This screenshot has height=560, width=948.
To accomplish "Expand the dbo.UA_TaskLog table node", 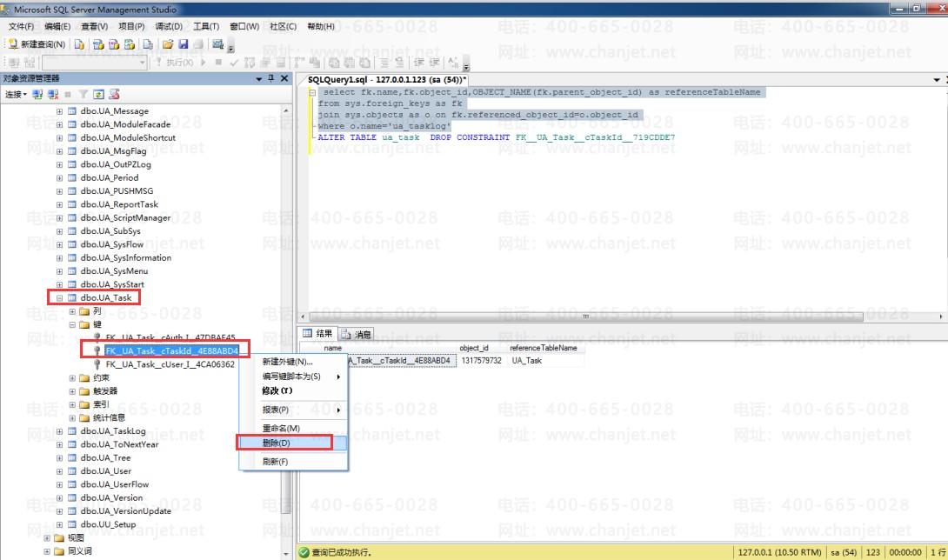I will [x=60, y=431].
